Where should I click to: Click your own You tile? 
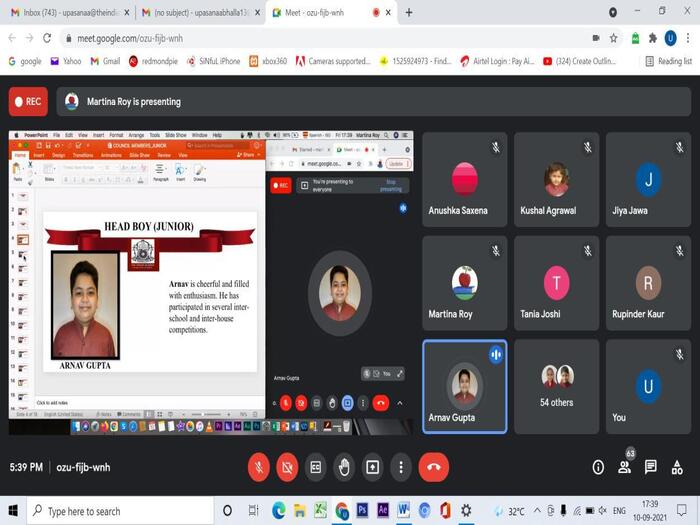click(x=648, y=387)
